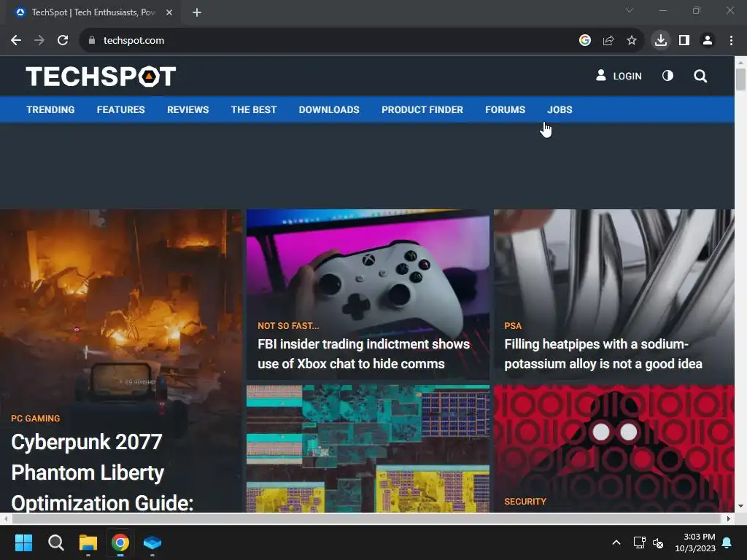The image size is (747, 560).
Task: Click the NOT SO FAST... label
Action: 288,326
